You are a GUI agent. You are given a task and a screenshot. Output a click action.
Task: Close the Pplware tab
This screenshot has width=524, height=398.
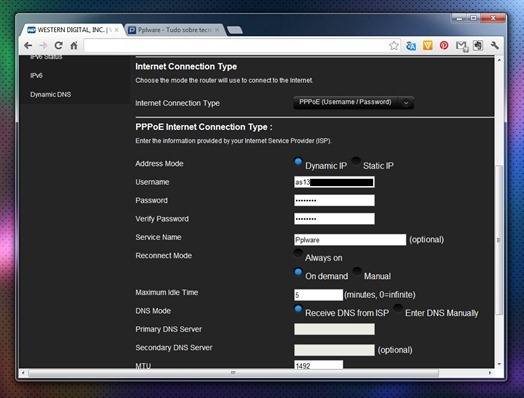[x=217, y=30]
